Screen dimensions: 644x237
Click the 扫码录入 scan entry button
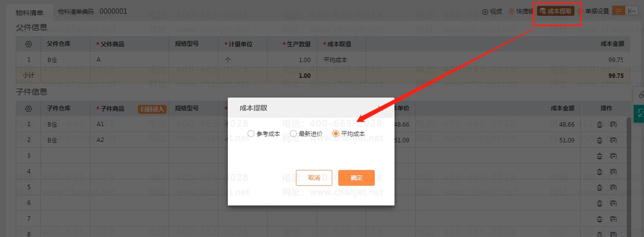click(x=152, y=109)
